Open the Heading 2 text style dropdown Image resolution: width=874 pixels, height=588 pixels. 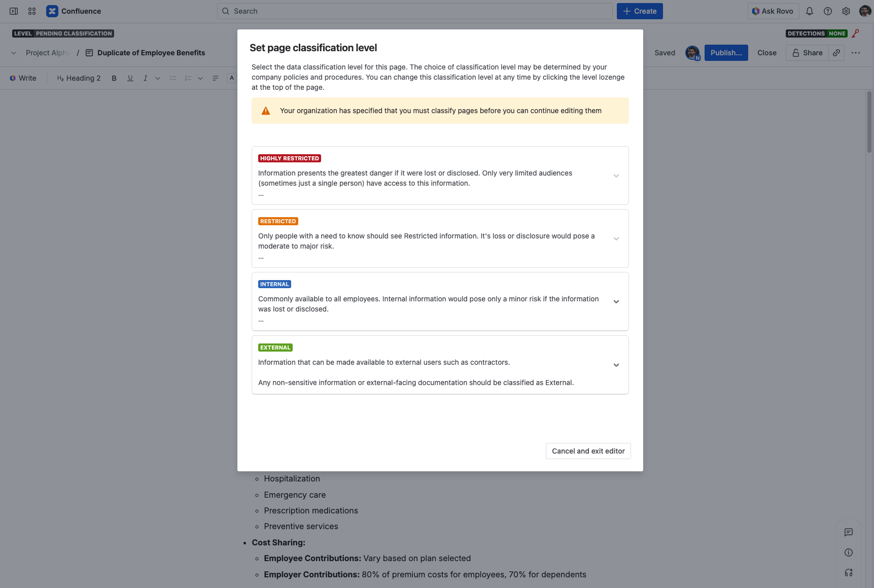[79, 78]
